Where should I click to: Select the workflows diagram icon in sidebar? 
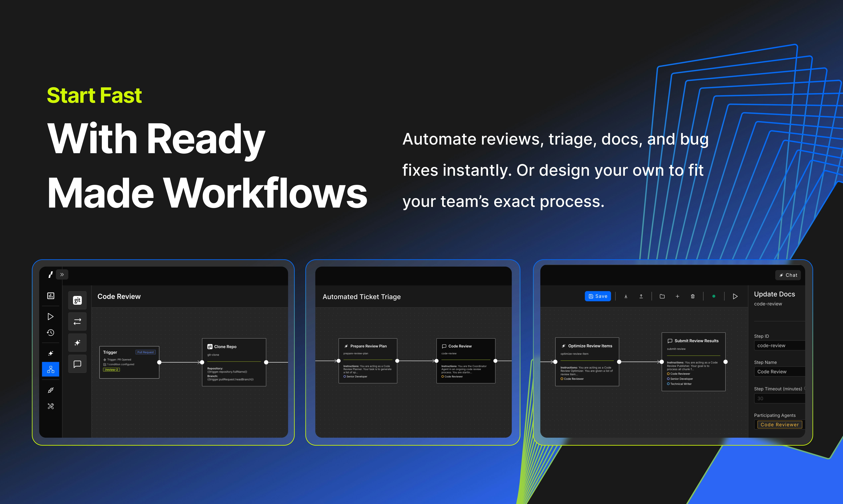pos(51,369)
